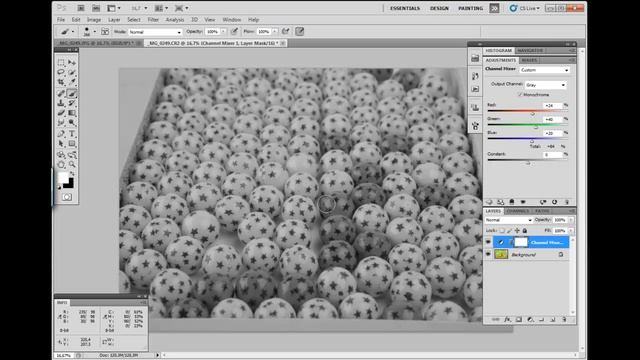Open the brush Mode dropdown
Image resolution: width=640 pixels, height=360 pixels.
(155, 32)
